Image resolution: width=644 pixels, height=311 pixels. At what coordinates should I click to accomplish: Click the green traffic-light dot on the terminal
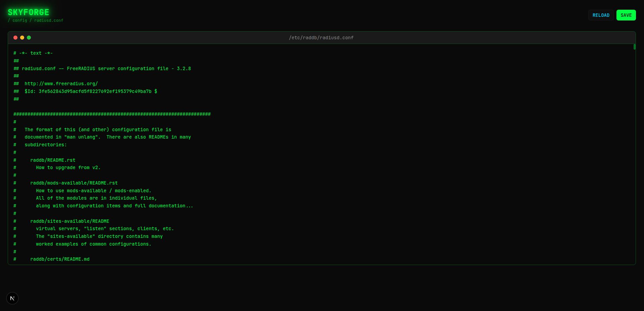pyautogui.click(x=29, y=38)
